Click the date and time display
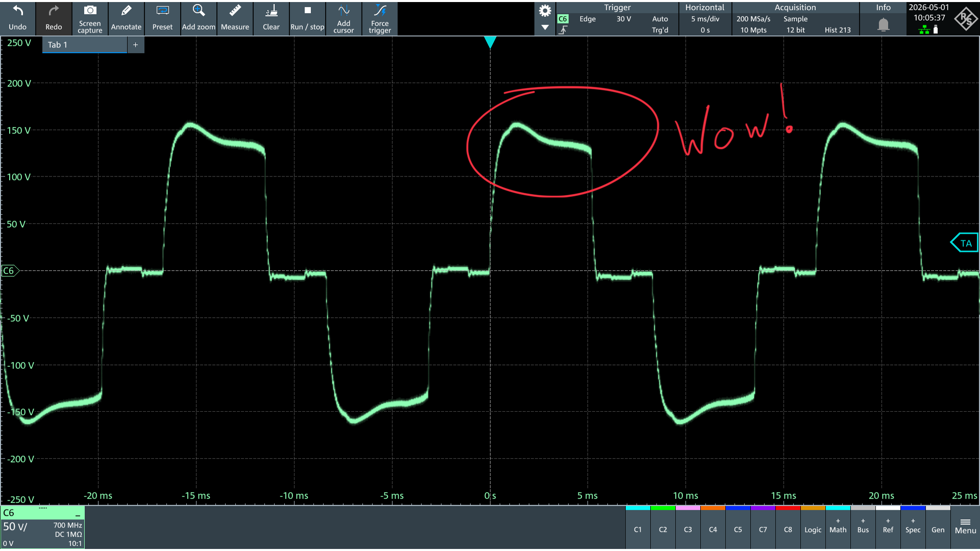This screenshot has width=980, height=551. 929,12
